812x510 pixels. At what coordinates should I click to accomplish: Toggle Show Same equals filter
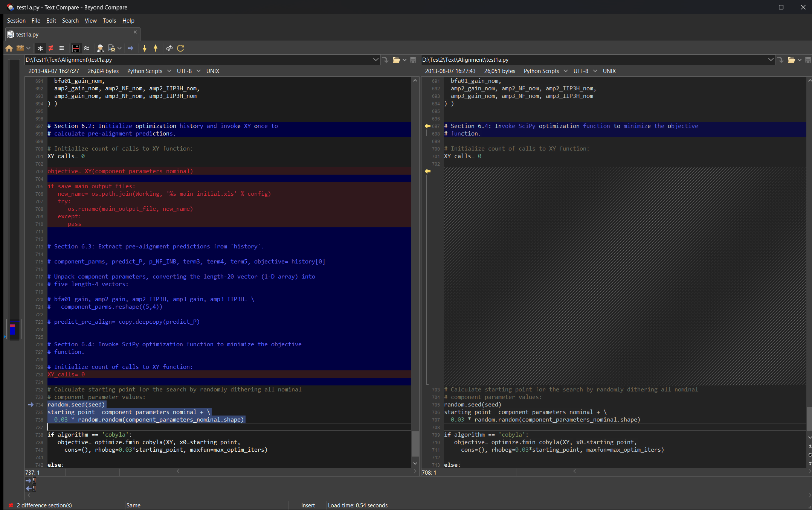tap(62, 48)
